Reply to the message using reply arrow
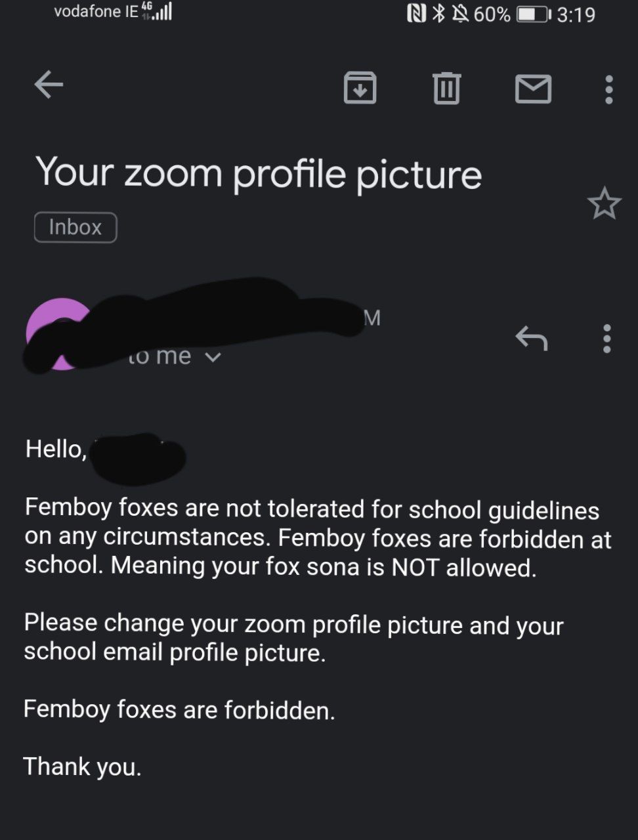Screen dimensions: 638x840 pyautogui.click(x=531, y=339)
